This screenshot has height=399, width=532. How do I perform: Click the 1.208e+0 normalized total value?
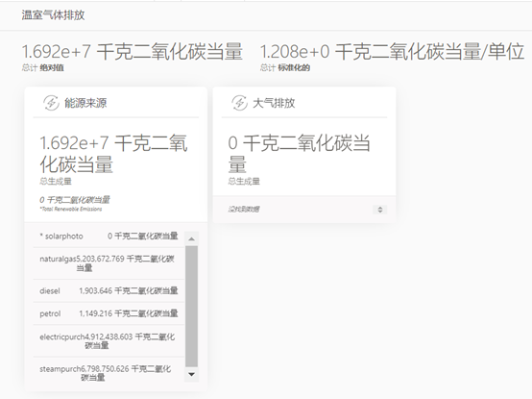[x=392, y=52]
